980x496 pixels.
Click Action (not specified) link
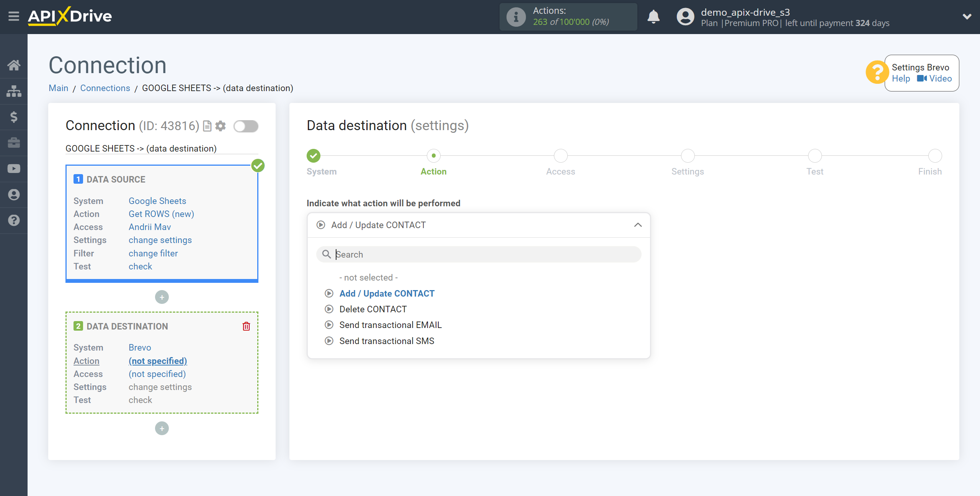tap(158, 361)
